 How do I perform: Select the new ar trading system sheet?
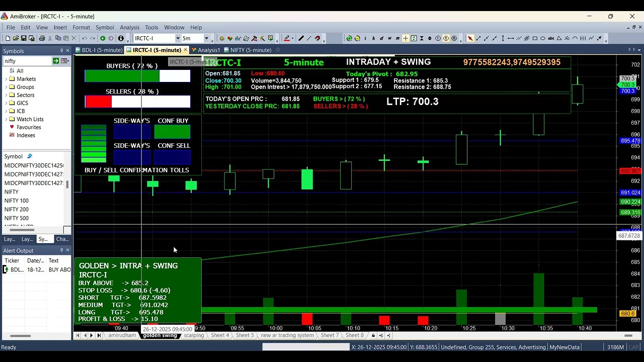287,335
